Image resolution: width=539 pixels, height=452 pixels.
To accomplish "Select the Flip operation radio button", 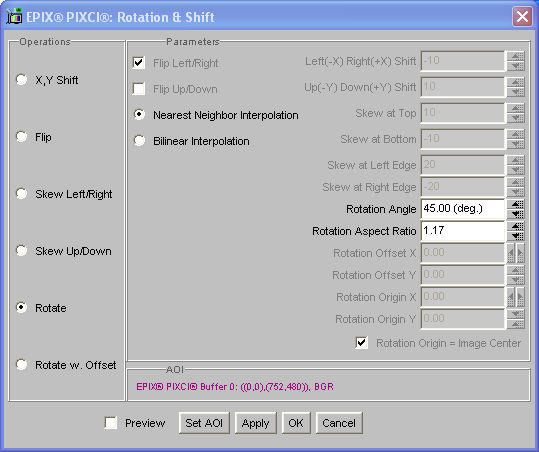I will coord(22,137).
